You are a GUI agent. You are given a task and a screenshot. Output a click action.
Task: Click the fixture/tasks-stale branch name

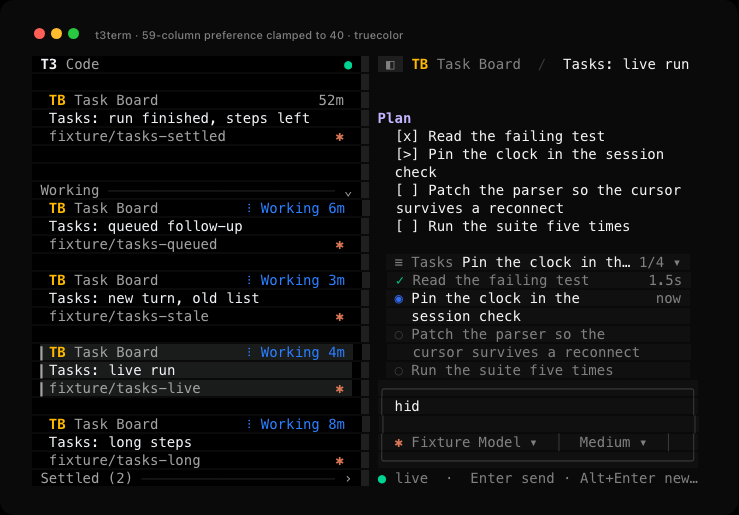coord(129,316)
